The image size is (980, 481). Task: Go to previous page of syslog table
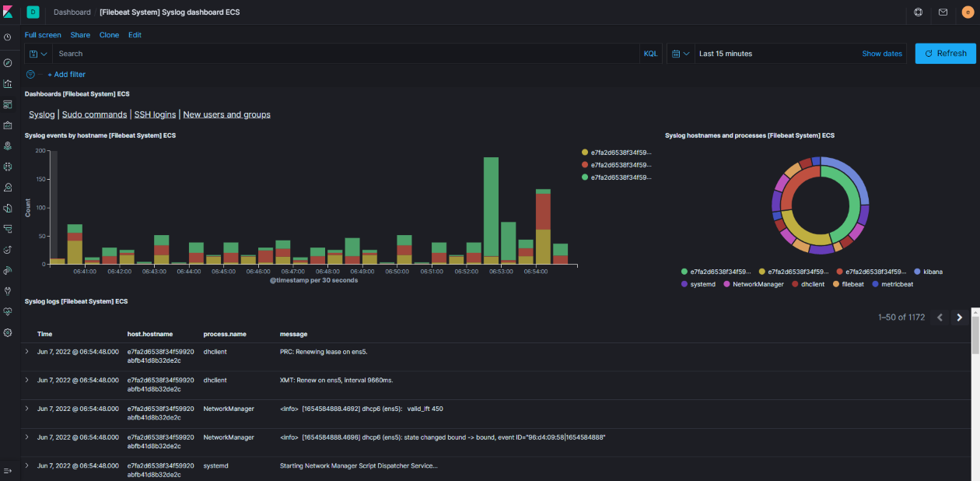point(940,318)
